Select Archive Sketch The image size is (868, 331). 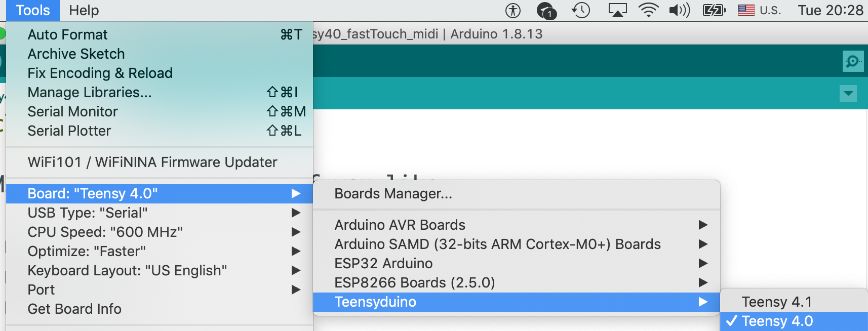[160, 54]
